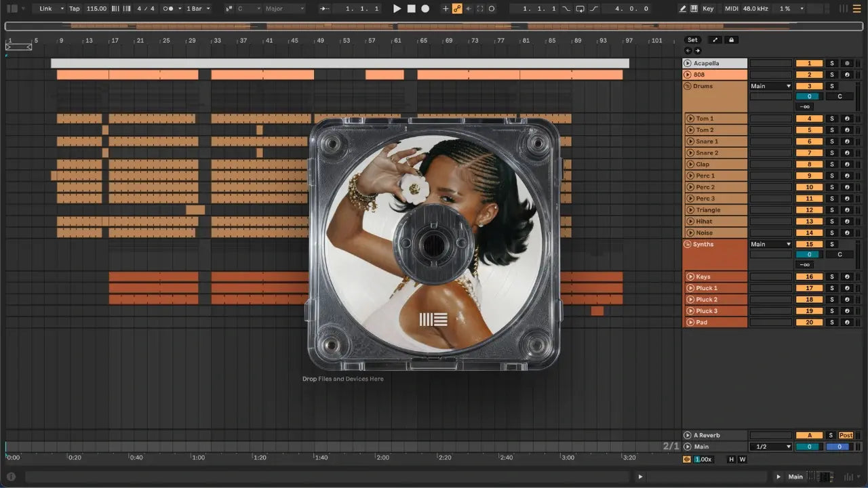The image size is (868, 488).
Task: Click the W button near tempo 1.00x
Action: click(742, 460)
